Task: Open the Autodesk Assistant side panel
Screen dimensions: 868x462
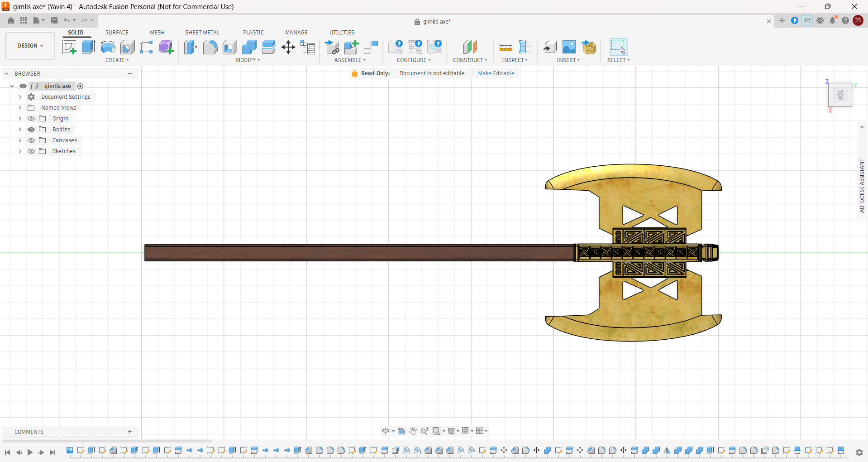Action: tap(862, 186)
